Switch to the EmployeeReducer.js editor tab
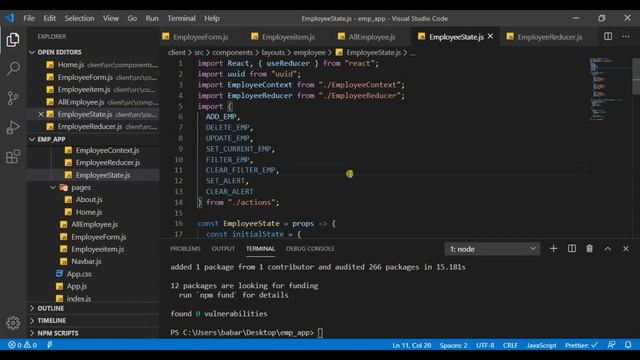The image size is (640, 360). (549, 37)
